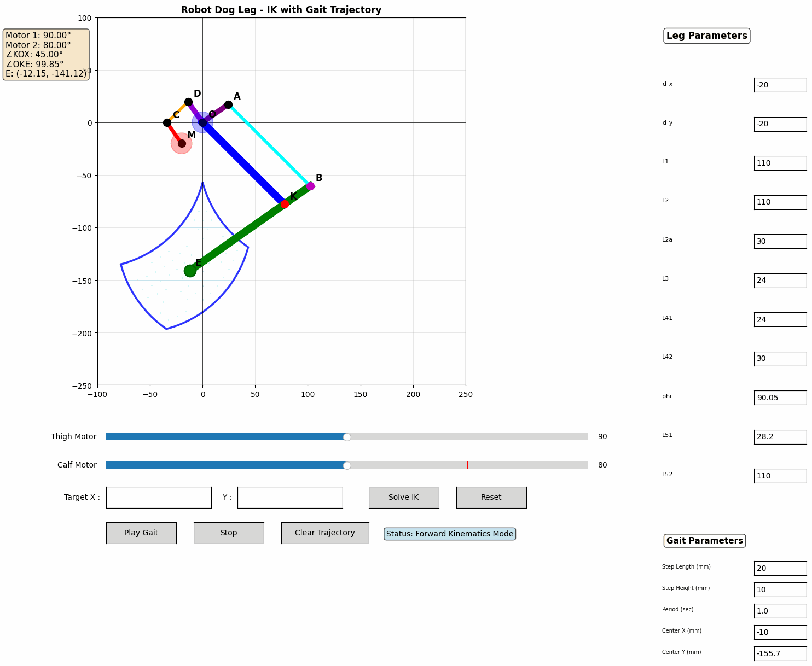Screen dimensions: 812x666
Task: Click the L2a parameter input
Action: tap(780, 241)
